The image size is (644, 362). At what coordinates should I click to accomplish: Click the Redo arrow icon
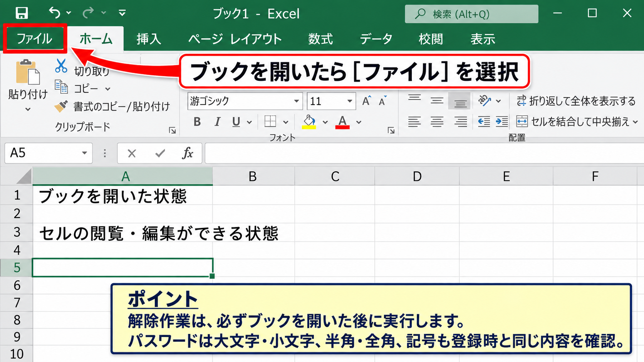[x=89, y=13]
